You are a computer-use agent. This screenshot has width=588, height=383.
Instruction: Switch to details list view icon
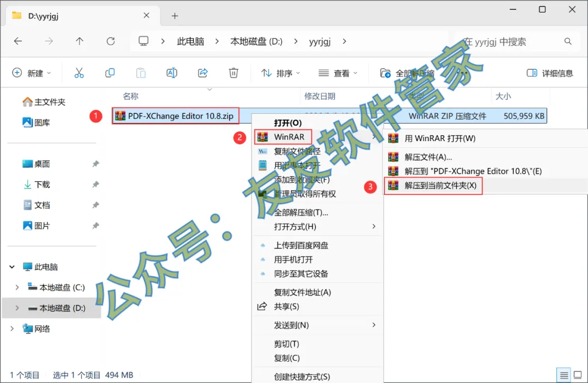click(563, 375)
